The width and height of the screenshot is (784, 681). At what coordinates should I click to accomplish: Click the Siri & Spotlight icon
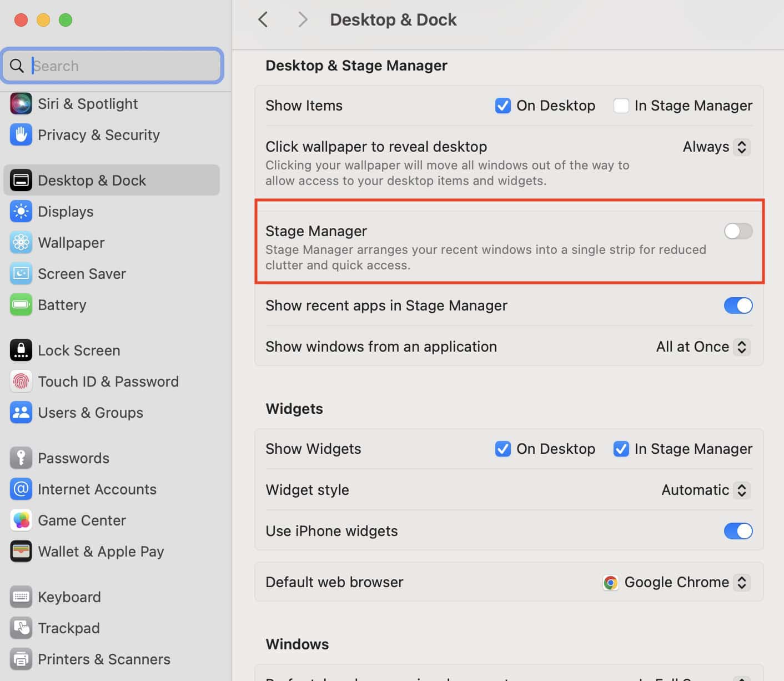click(x=21, y=104)
